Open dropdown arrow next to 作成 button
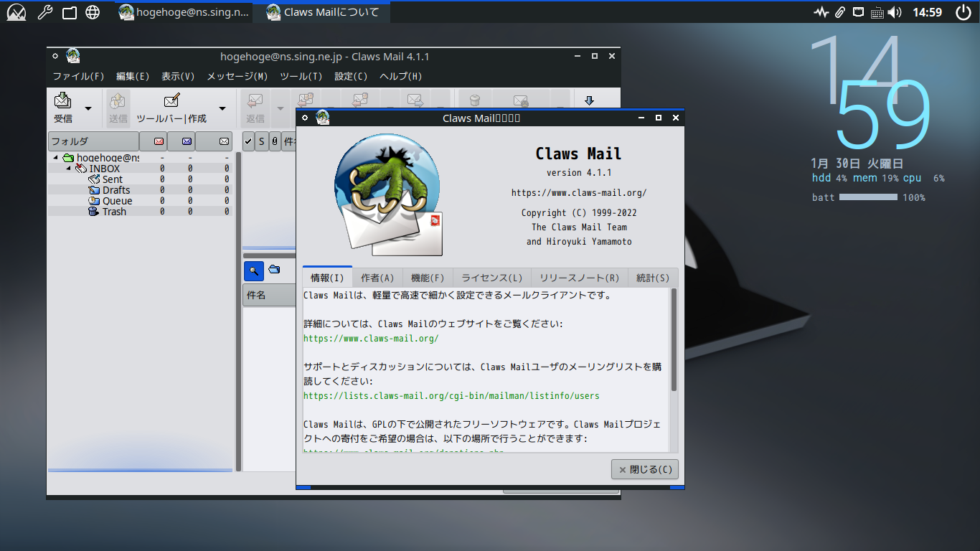This screenshot has width=980, height=551. tap(222, 108)
